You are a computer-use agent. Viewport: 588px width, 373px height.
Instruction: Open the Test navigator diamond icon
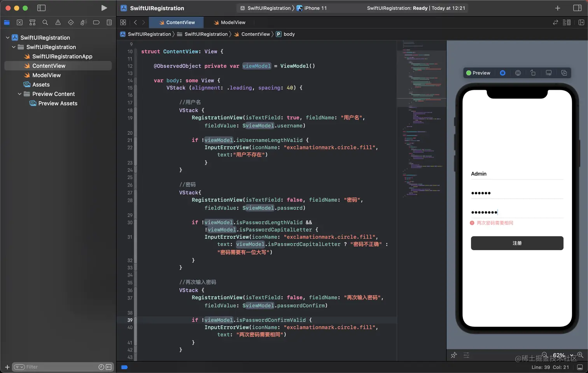tap(71, 23)
